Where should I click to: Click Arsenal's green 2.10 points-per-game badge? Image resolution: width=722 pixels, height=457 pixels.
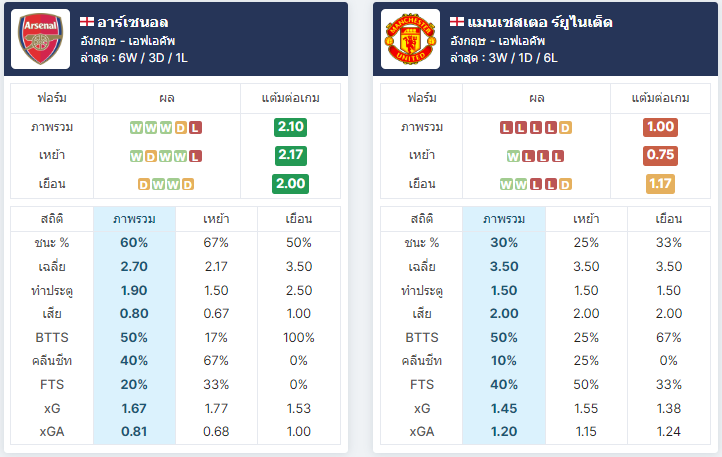click(x=291, y=127)
